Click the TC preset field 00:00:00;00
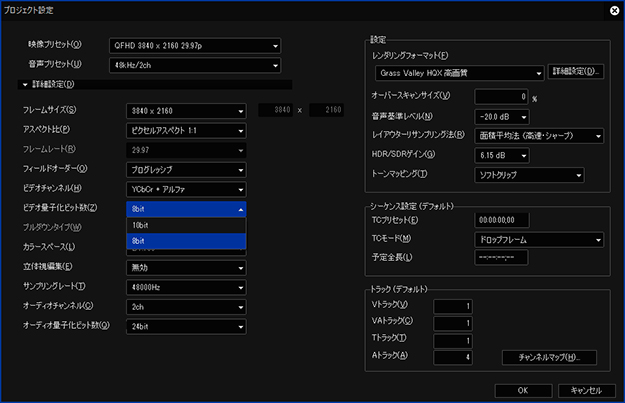 click(502, 220)
